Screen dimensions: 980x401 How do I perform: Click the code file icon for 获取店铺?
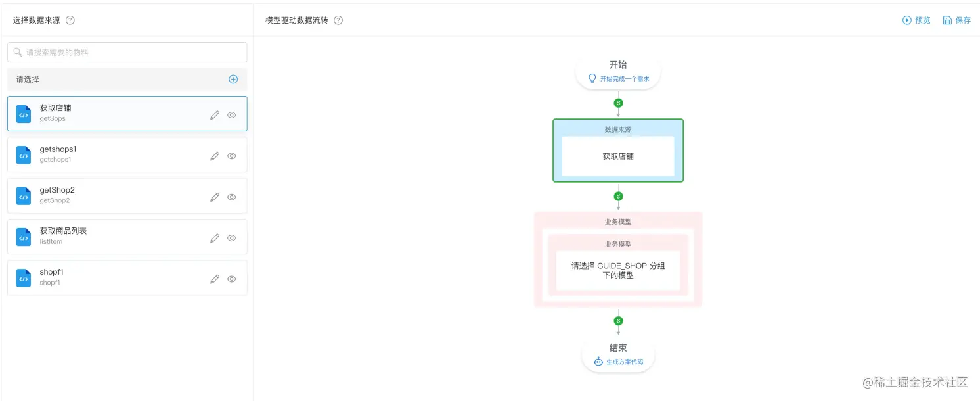click(x=24, y=114)
